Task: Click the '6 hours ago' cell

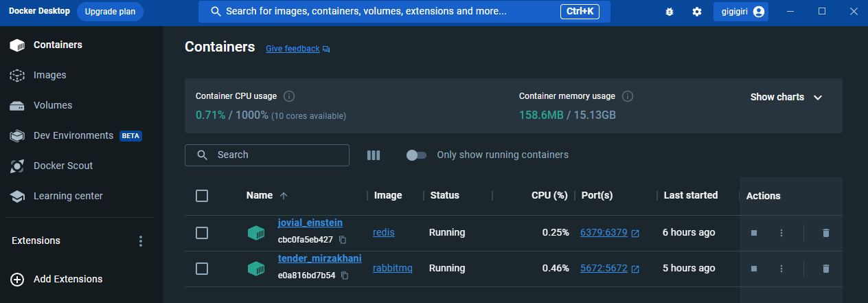Action: pos(689,232)
